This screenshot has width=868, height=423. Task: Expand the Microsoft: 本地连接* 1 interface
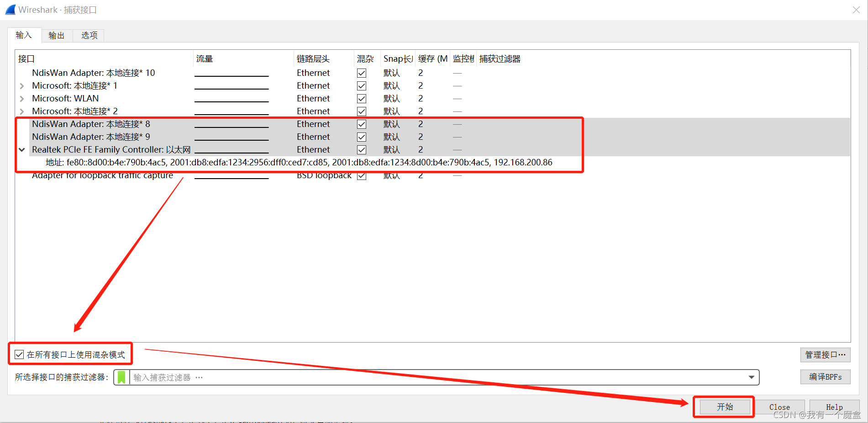coord(21,86)
